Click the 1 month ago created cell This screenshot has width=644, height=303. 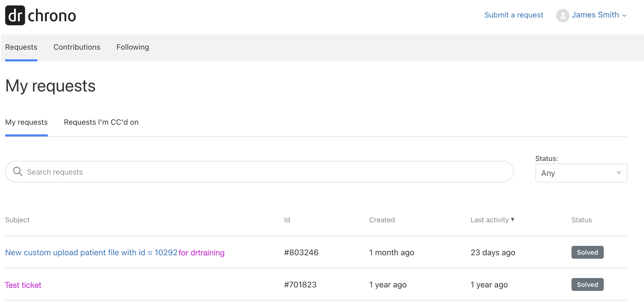[x=391, y=253]
